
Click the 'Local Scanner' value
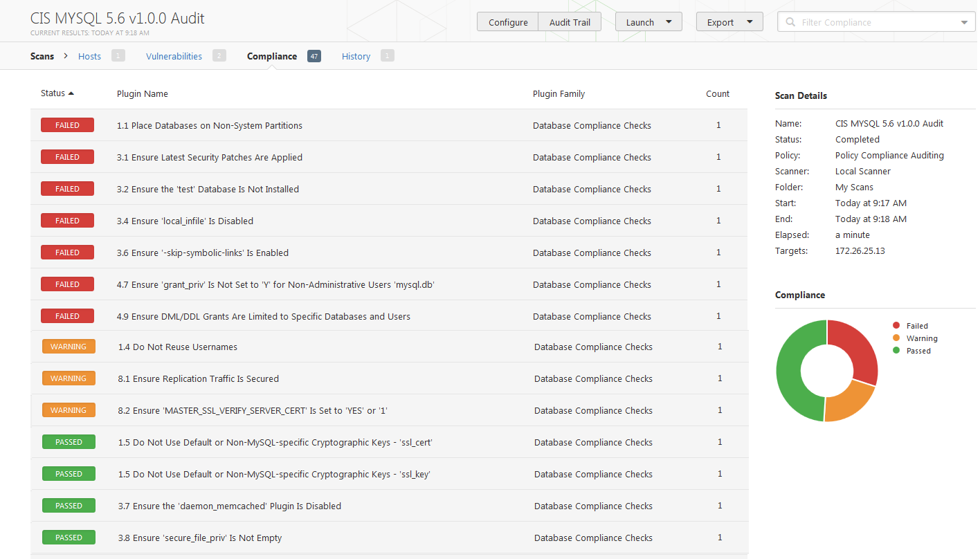[863, 171]
